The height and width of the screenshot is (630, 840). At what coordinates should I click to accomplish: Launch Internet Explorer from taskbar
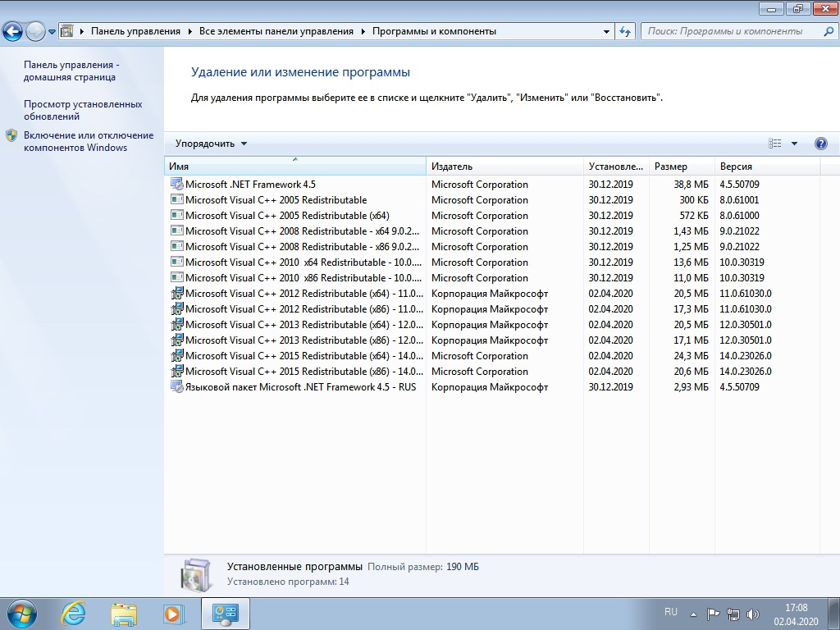click(x=74, y=612)
